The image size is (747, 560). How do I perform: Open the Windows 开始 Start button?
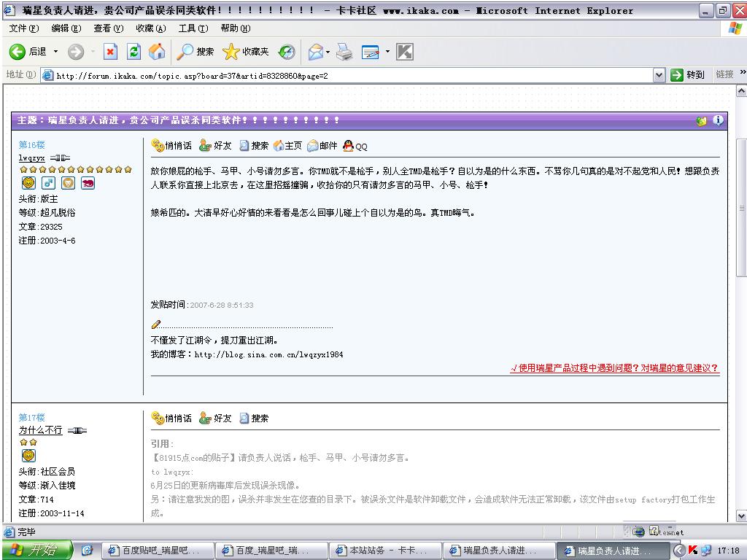pos(36,551)
